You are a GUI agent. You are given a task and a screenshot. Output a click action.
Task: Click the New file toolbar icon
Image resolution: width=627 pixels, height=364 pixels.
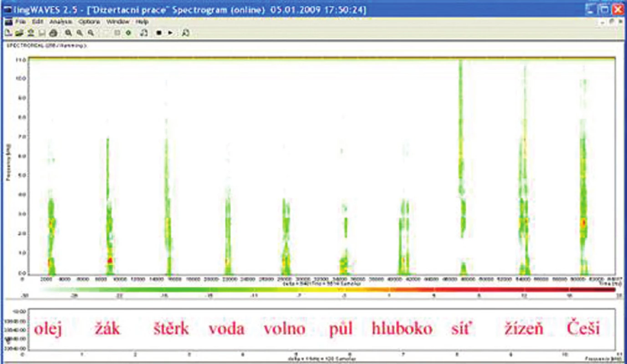[x=8, y=33]
